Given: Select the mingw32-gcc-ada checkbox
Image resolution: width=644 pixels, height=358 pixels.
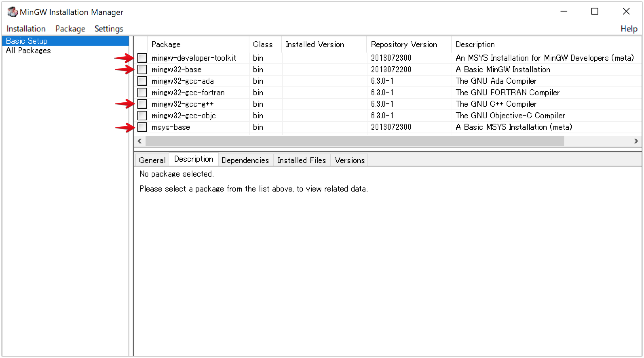Looking at the screenshot, I should pyautogui.click(x=142, y=81).
